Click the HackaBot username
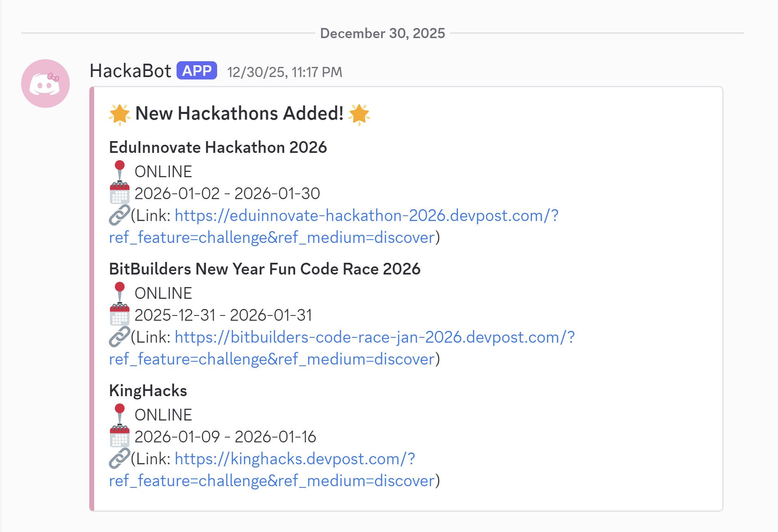Viewport: 778px width, 532px height. click(x=130, y=70)
